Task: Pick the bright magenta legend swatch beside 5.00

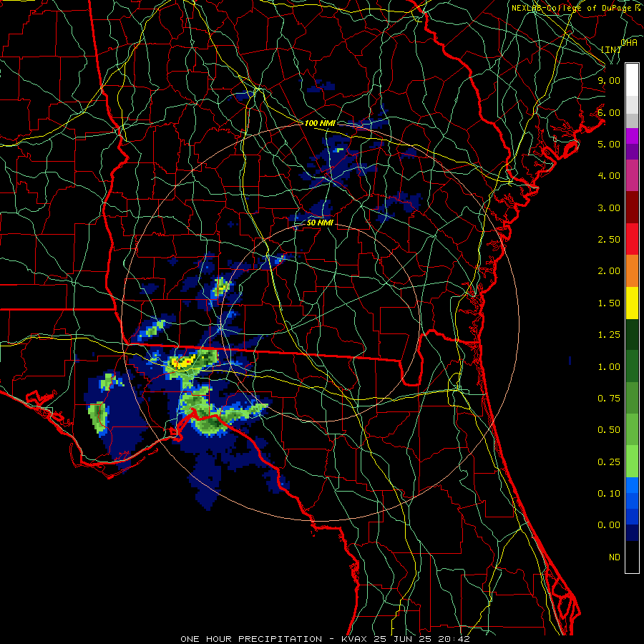Action: (632, 137)
